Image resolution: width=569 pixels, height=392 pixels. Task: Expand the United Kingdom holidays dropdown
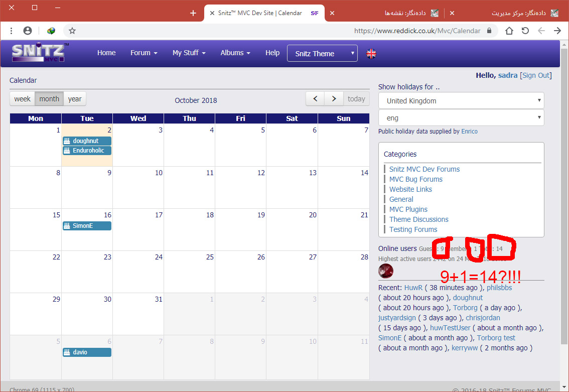[x=461, y=101]
